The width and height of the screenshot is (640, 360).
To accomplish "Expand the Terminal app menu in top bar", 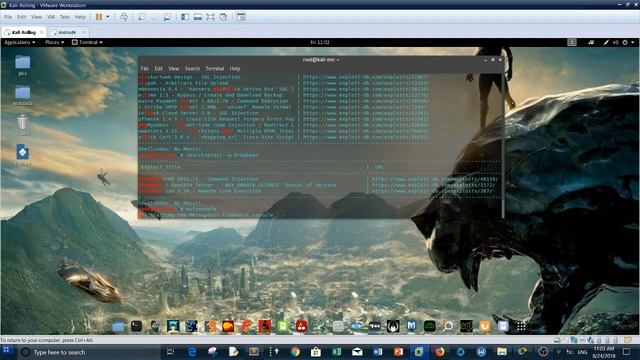I will (x=87, y=42).
